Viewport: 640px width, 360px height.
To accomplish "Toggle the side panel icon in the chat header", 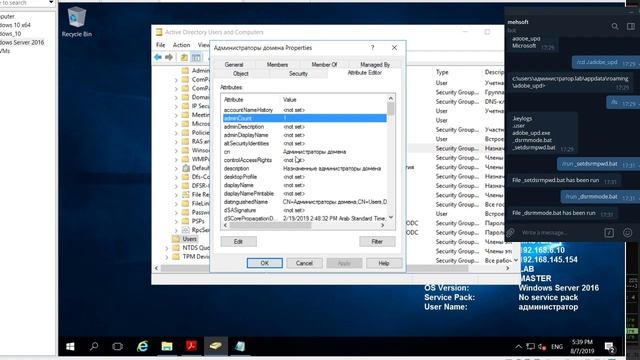I will (631, 27).
